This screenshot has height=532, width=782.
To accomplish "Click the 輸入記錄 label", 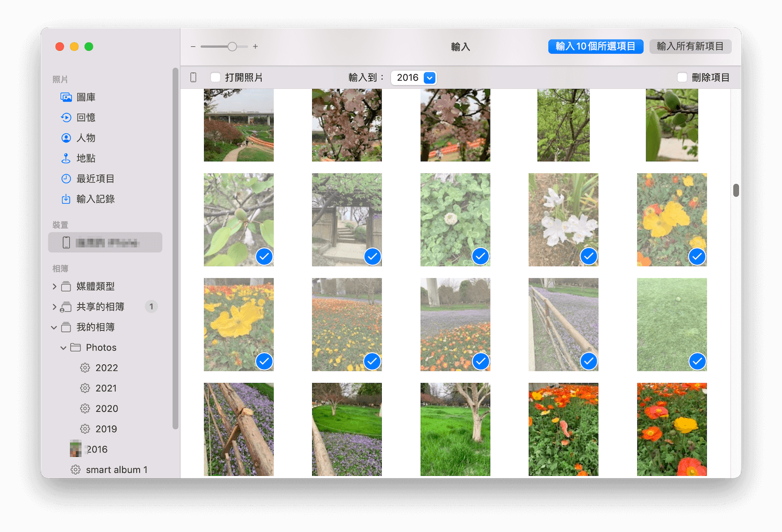I will point(96,199).
